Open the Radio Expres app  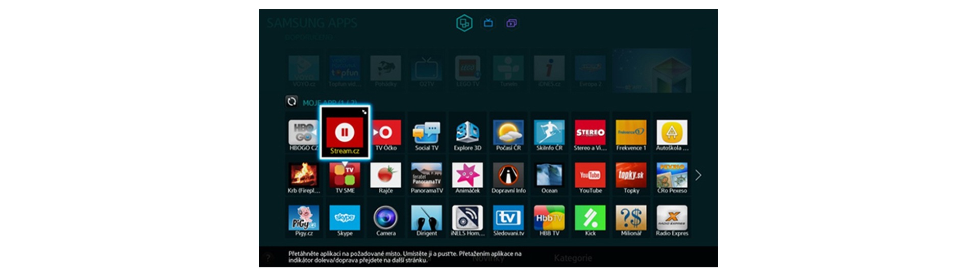pos(672,221)
